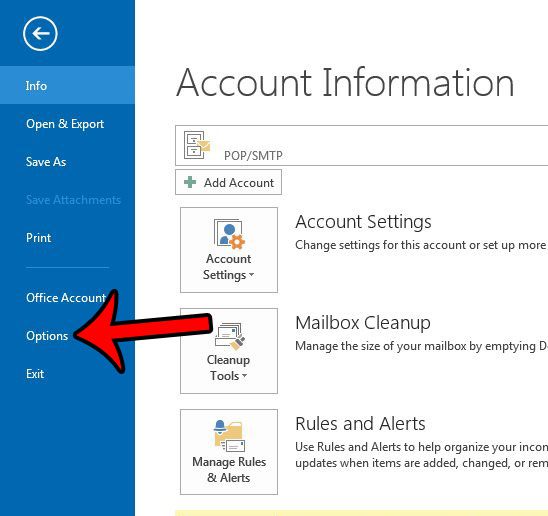Click the Add Account button label
548x516 pixels.
pos(239,183)
